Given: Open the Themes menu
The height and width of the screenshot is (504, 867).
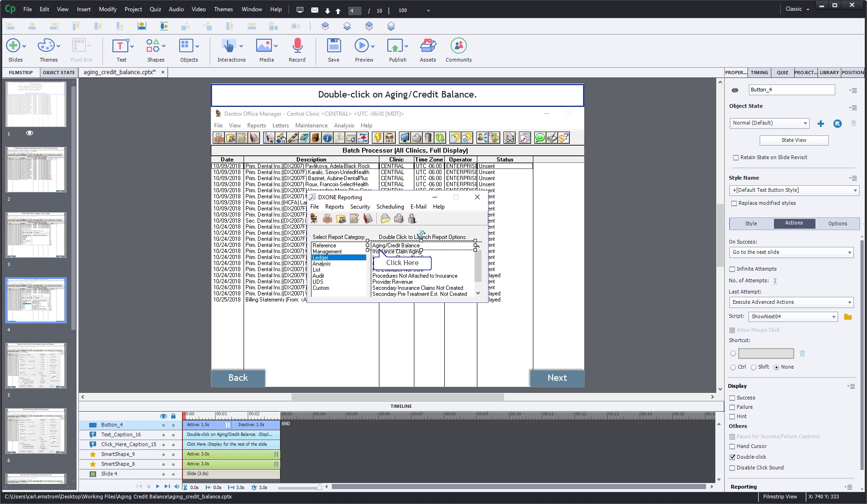Looking at the screenshot, I should (x=223, y=9).
